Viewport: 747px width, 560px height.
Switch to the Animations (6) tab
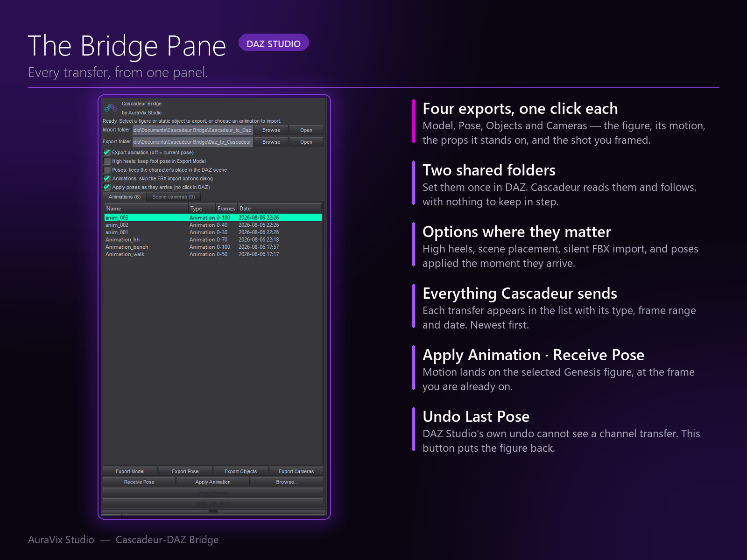tap(125, 197)
